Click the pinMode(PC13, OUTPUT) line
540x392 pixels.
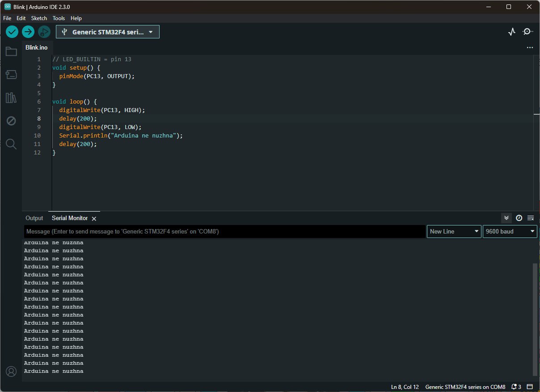pos(97,76)
